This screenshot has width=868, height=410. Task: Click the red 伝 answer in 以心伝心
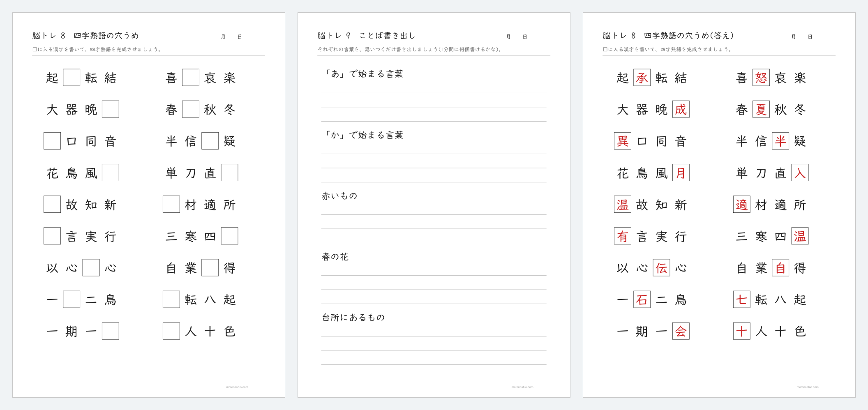coord(662,267)
